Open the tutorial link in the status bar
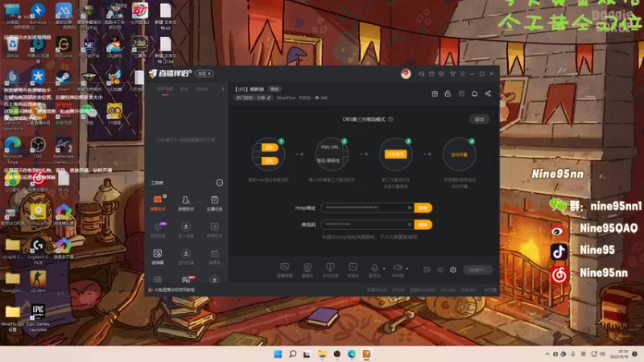The width and height of the screenshot is (644, 362). point(174,290)
